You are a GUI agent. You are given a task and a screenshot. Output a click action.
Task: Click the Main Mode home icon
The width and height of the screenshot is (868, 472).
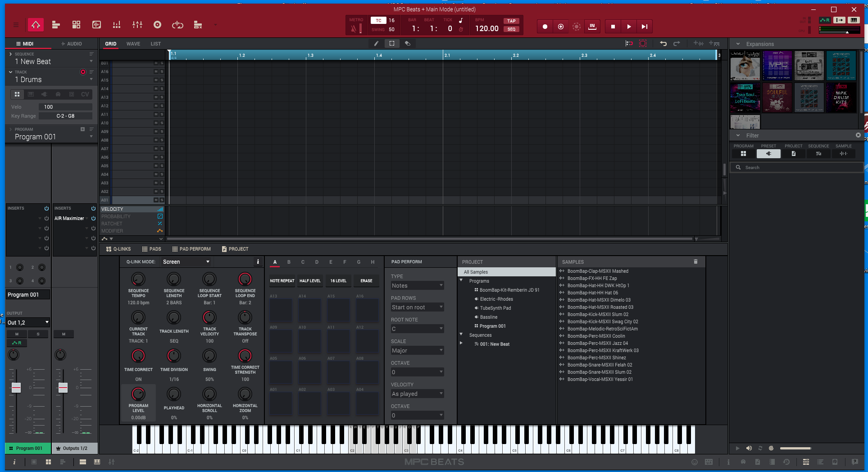[36, 25]
